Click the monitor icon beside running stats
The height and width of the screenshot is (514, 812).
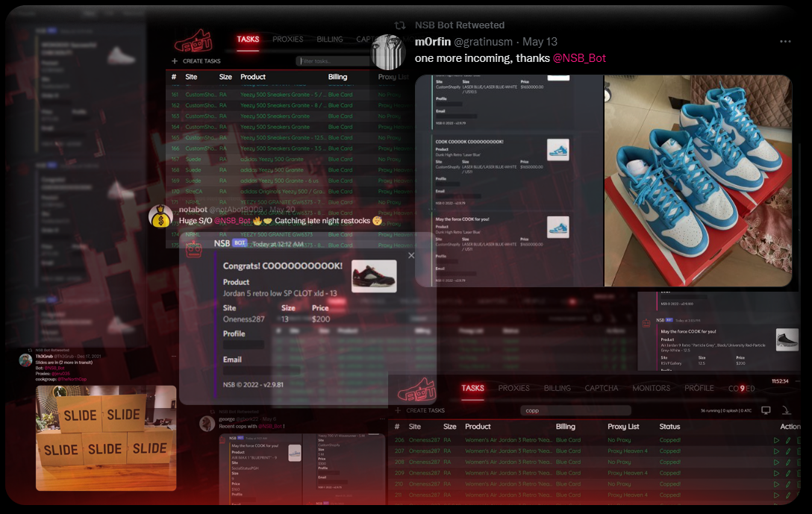coord(766,410)
